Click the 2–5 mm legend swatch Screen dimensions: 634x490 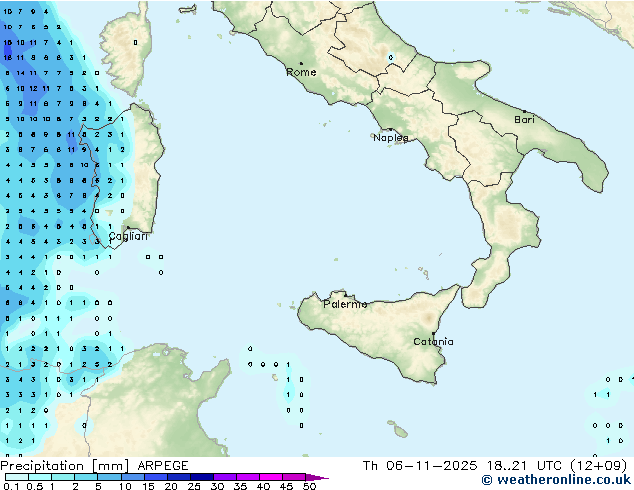(x=86, y=477)
